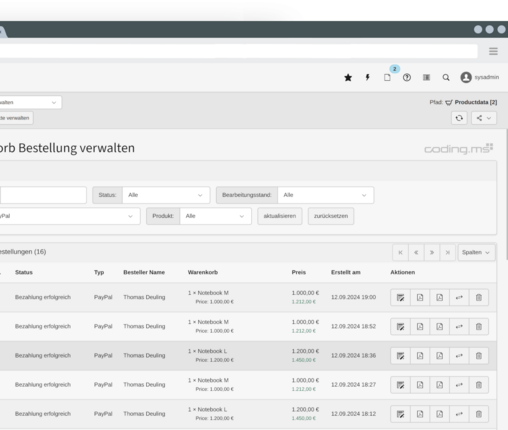The width and height of the screenshot is (508, 430).
Task: Click the refresh reload button
Action: pos(459,118)
